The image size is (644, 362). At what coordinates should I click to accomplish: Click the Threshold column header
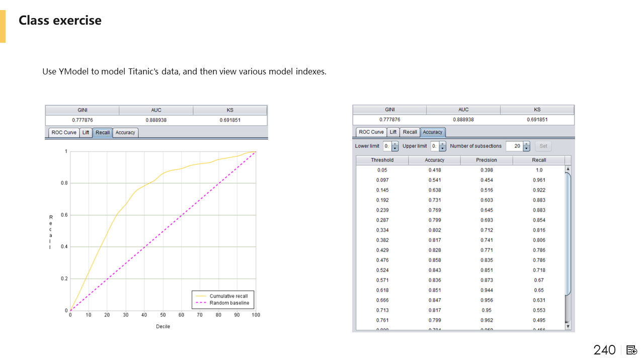click(382, 160)
